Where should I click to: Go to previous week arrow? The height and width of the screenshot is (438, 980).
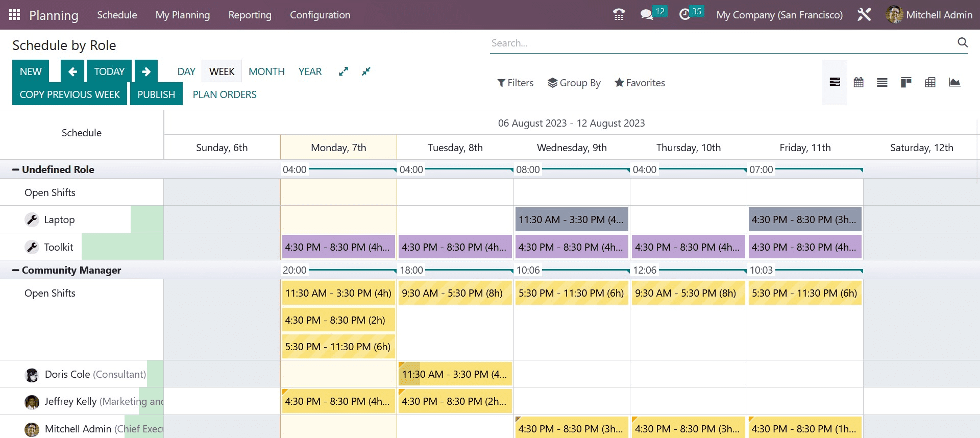(x=72, y=71)
